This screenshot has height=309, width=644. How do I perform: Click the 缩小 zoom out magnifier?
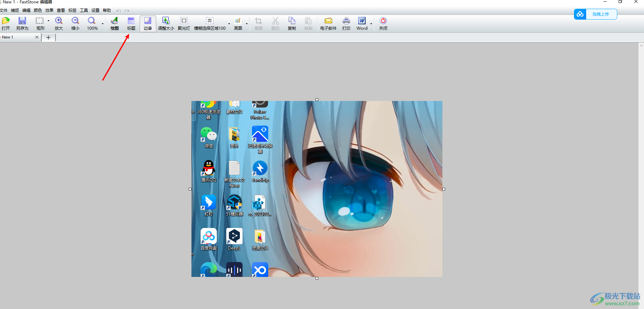[75, 21]
